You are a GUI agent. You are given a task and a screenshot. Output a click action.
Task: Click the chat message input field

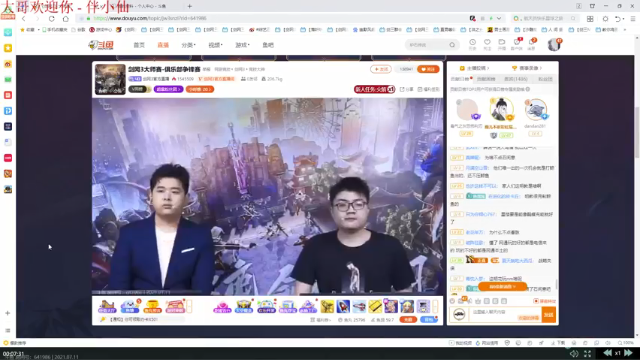[x=505, y=315]
